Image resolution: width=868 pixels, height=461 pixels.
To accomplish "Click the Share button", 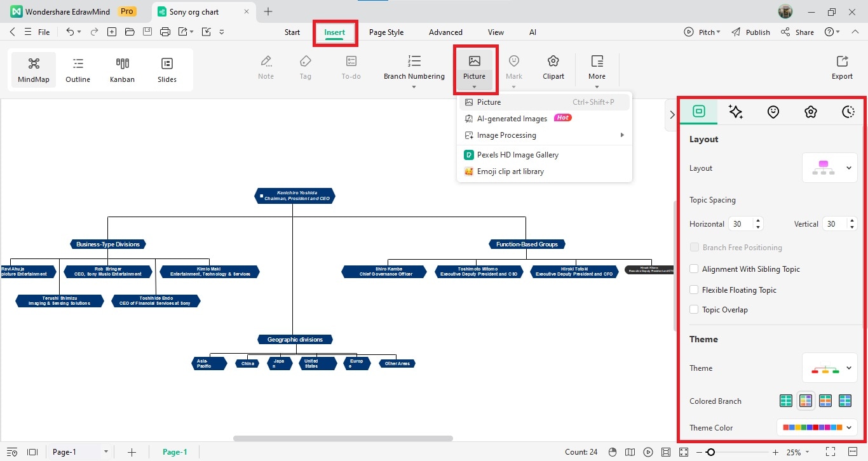I will 797,32.
